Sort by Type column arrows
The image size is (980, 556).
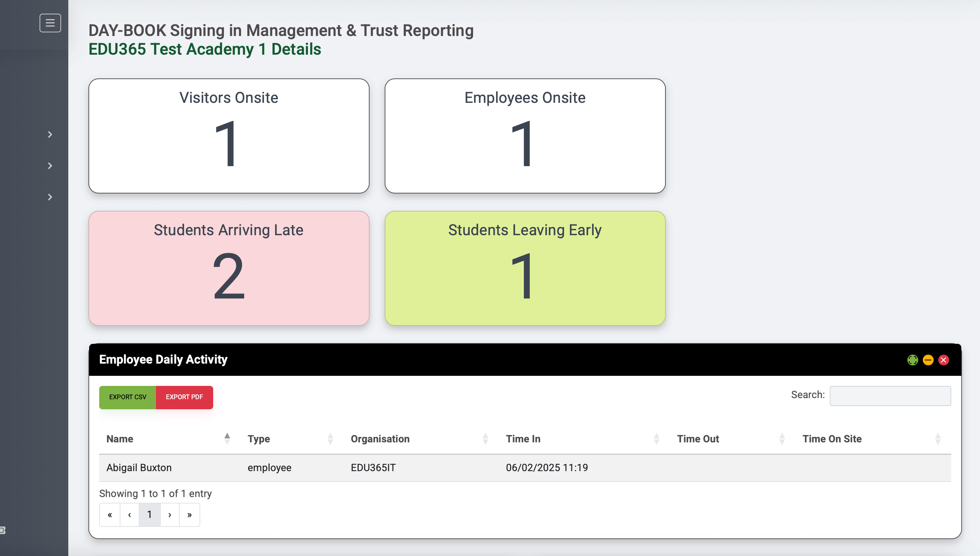coord(330,439)
